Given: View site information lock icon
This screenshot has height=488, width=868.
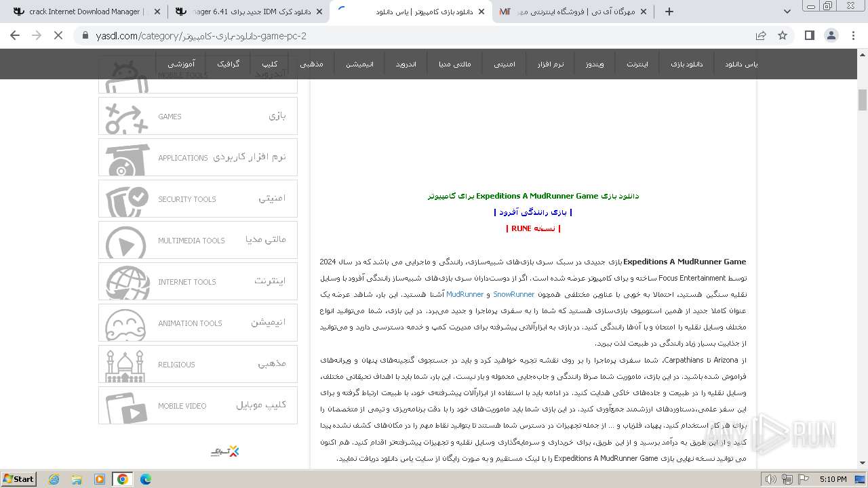Looking at the screenshot, I should tap(85, 35).
